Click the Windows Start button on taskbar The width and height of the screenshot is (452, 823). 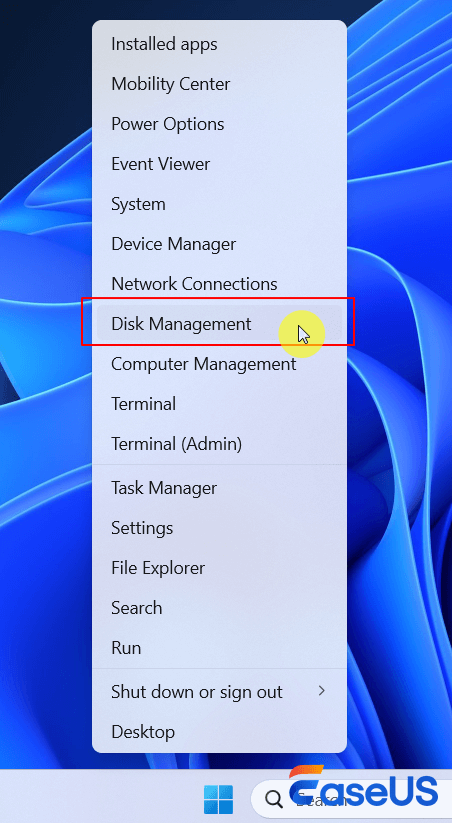point(218,799)
